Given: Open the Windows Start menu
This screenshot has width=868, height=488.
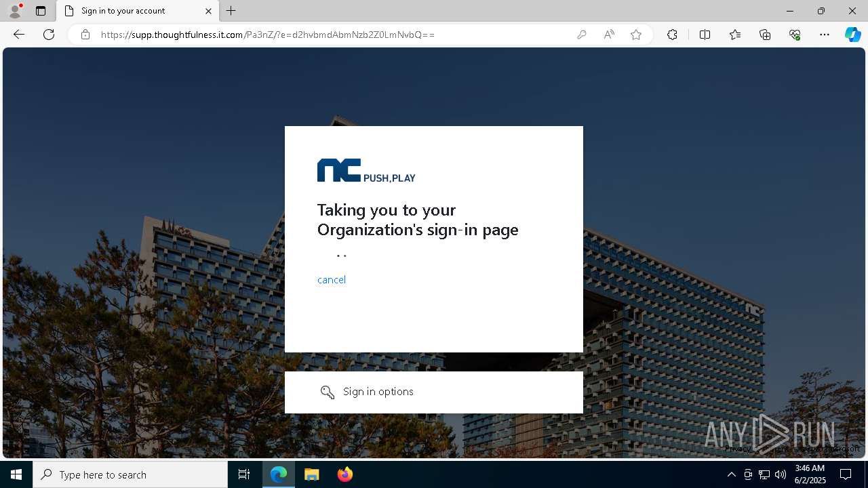Looking at the screenshot, I should [16, 474].
